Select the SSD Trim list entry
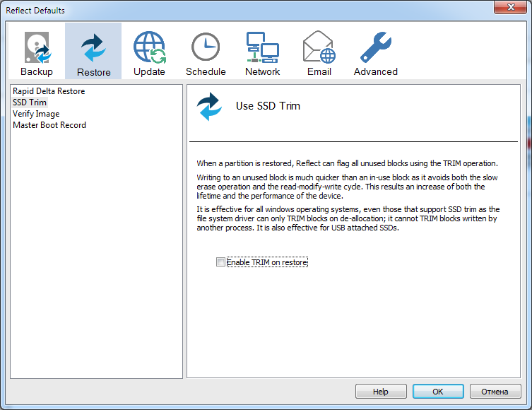 click(30, 102)
